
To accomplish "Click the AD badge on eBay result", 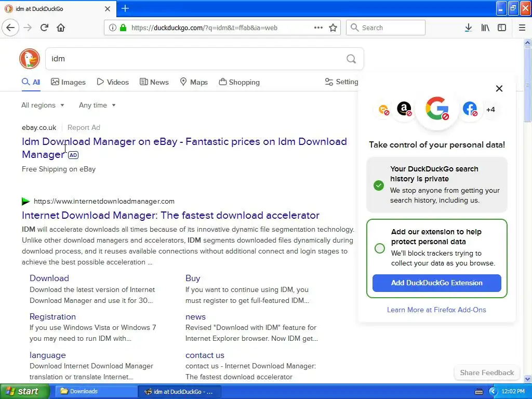I will click(73, 155).
